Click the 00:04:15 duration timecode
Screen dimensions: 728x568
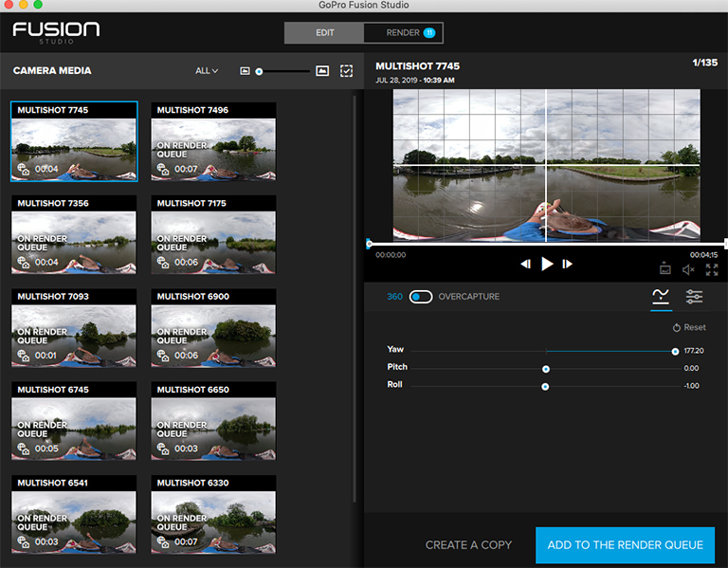click(x=703, y=255)
